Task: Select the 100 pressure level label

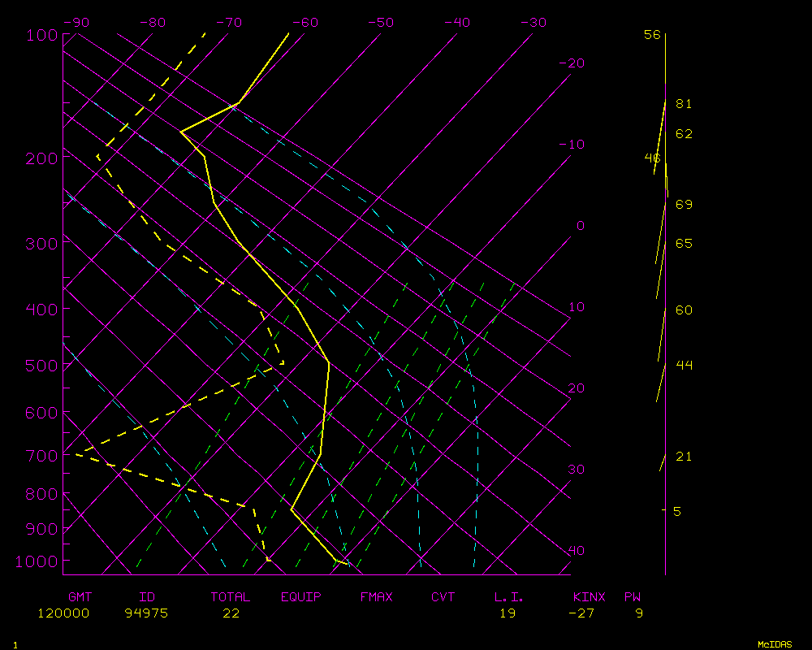Action: tap(41, 35)
